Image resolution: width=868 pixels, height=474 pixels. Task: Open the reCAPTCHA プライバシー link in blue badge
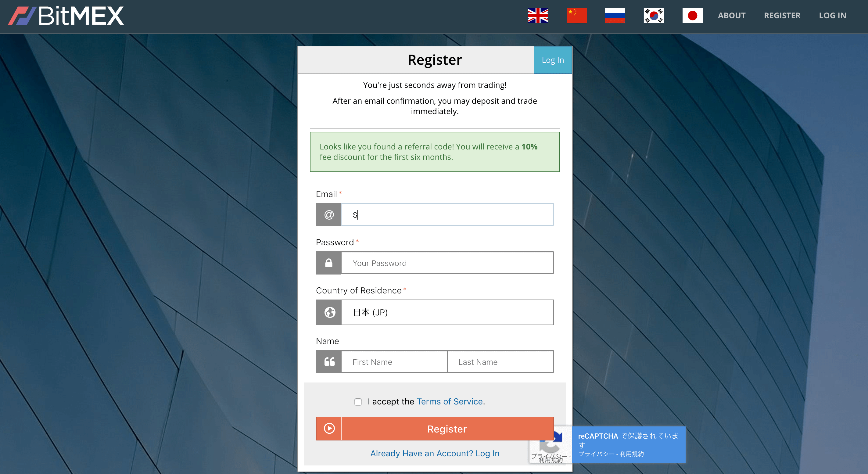pos(597,454)
